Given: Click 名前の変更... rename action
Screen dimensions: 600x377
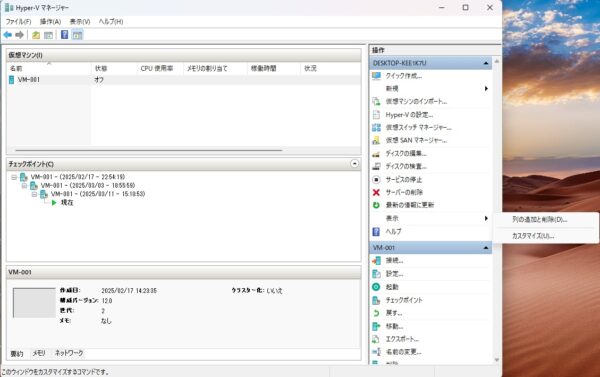Looking at the screenshot, I should pyautogui.click(x=403, y=352).
